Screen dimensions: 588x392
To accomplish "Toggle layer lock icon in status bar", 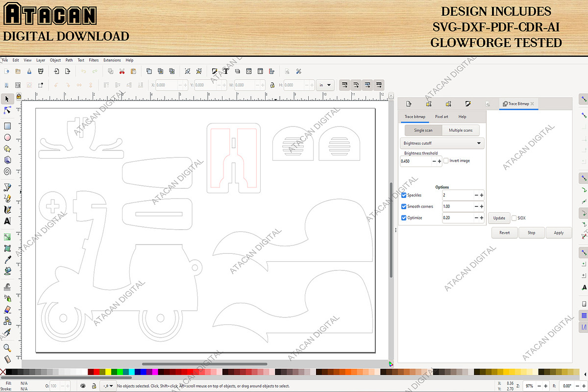I will pos(94,386).
